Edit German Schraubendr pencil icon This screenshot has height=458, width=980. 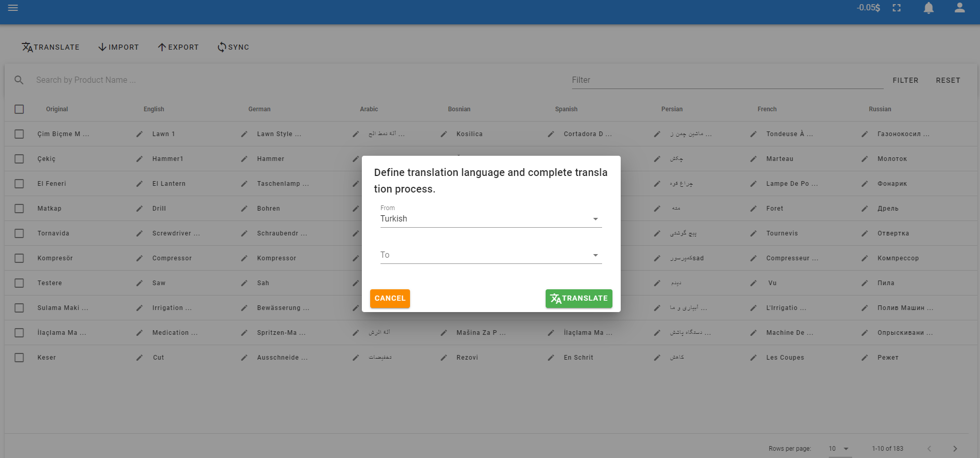click(244, 233)
